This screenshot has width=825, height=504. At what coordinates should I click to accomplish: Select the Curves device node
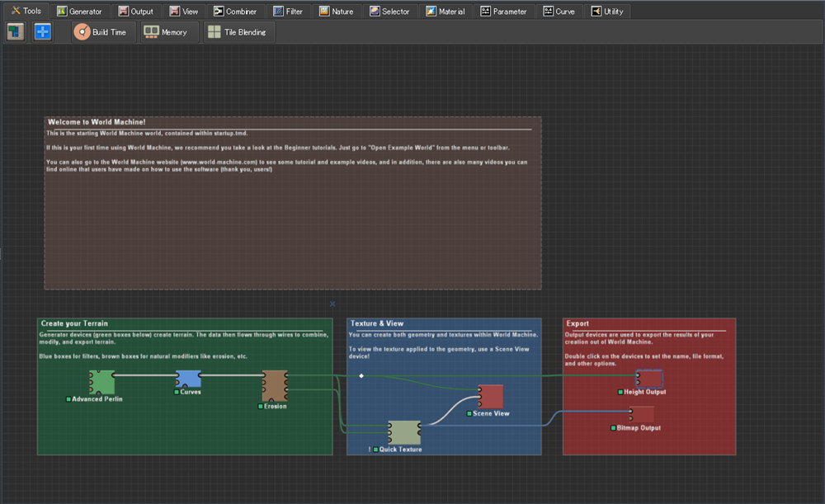coord(188,379)
